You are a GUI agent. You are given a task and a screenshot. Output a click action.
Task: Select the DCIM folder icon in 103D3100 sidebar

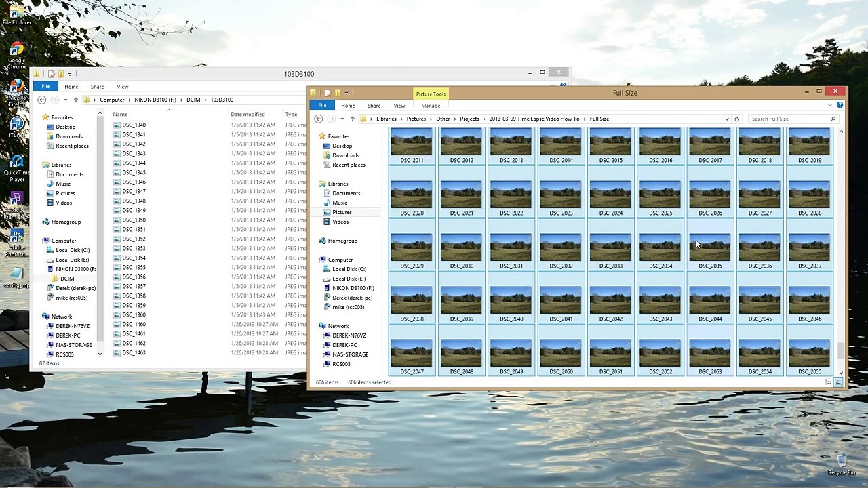(x=55, y=279)
